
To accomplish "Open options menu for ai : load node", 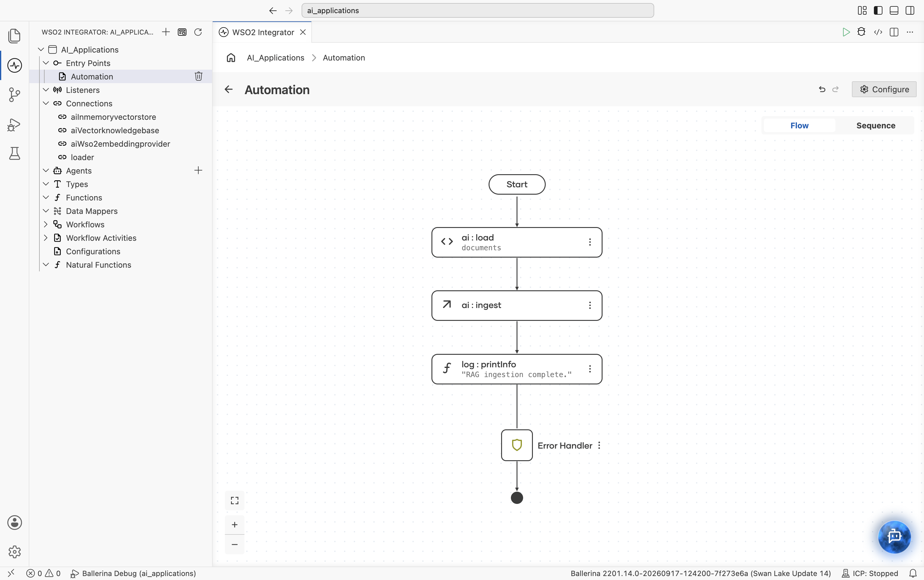I will coord(590,242).
